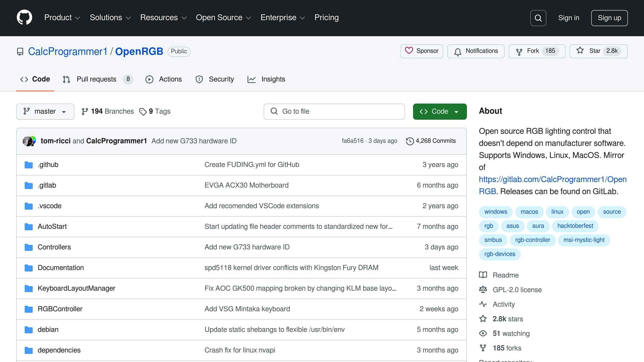The image size is (644, 362).
Task: Expand the Resources menu
Action: [x=163, y=18]
